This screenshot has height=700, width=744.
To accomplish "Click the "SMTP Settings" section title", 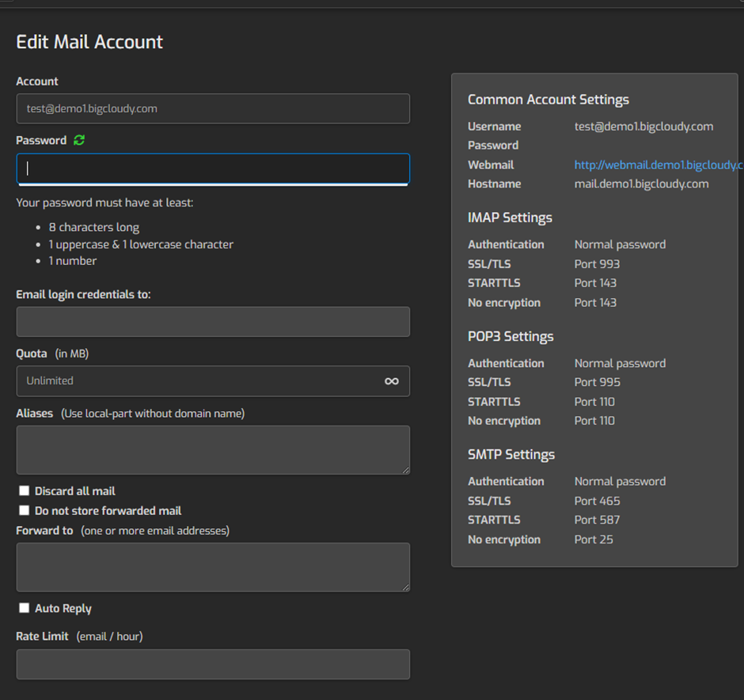I will tap(511, 453).
